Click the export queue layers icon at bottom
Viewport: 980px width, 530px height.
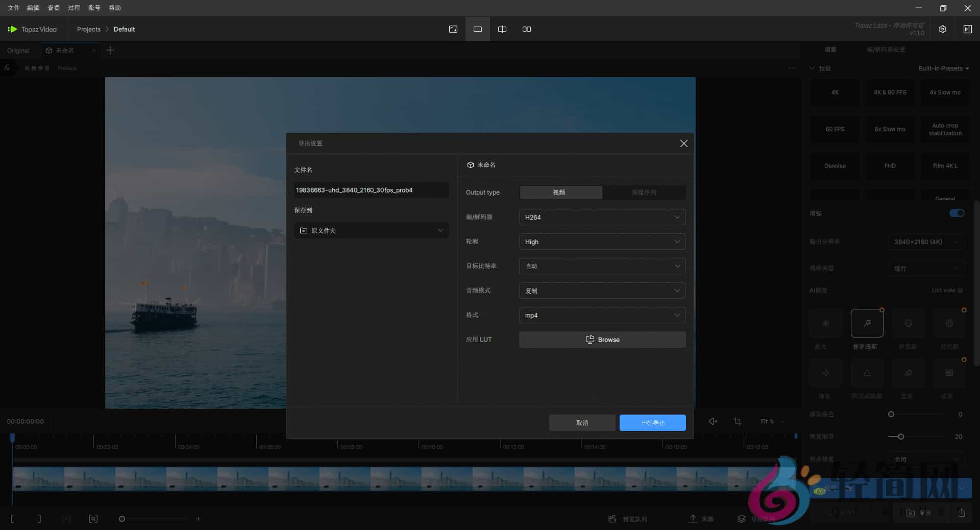tap(742, 518)
